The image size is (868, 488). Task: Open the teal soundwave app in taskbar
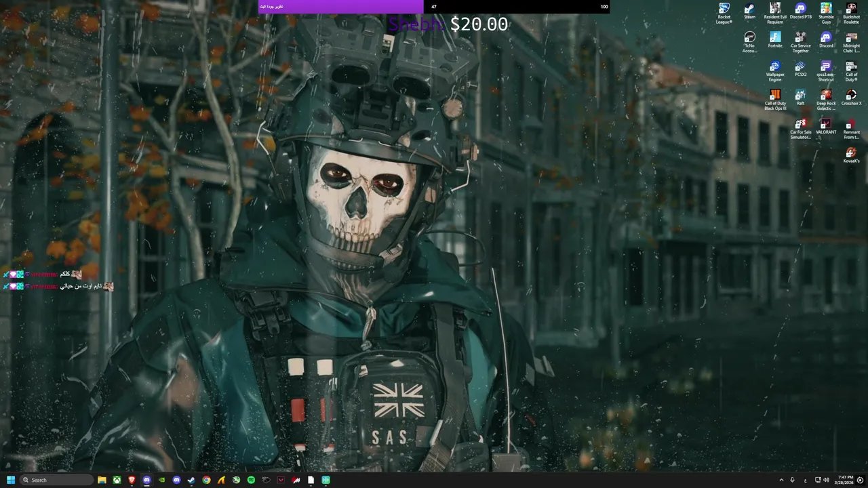[325, 480]
